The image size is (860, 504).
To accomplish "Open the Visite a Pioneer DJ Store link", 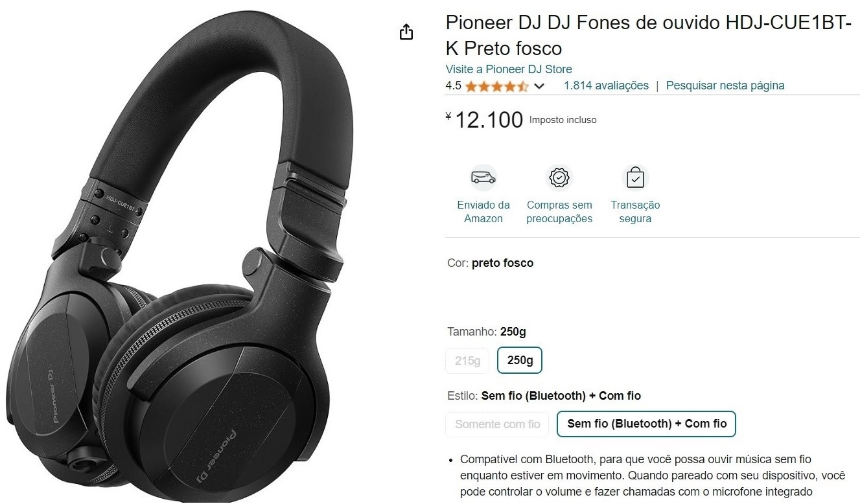I will 509,69.
